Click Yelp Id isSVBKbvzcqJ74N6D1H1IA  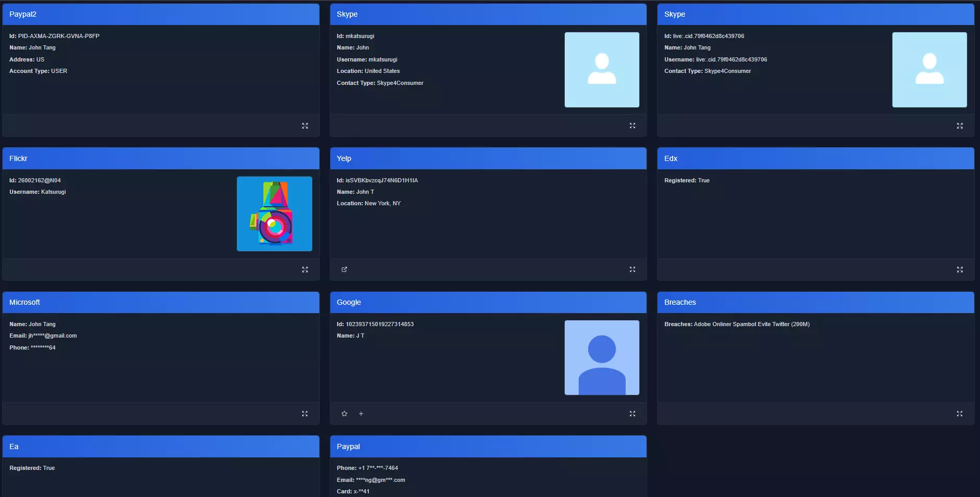(377, 180)
